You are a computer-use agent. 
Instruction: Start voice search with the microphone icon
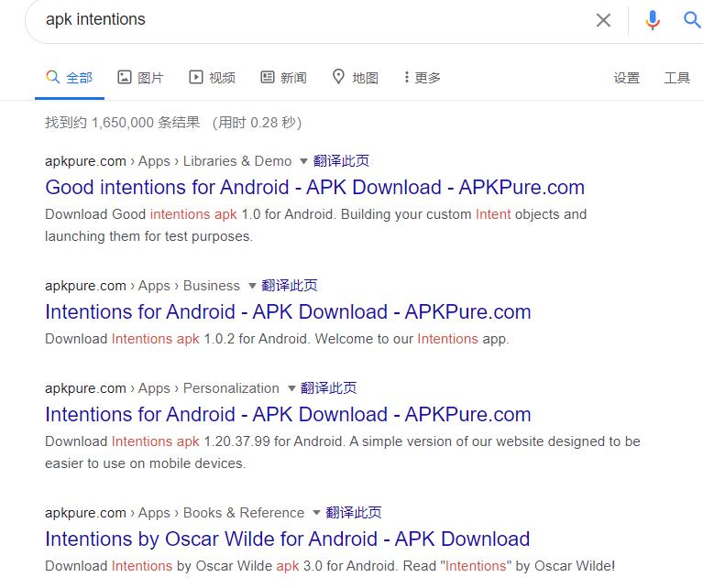(x=653, y=20)
